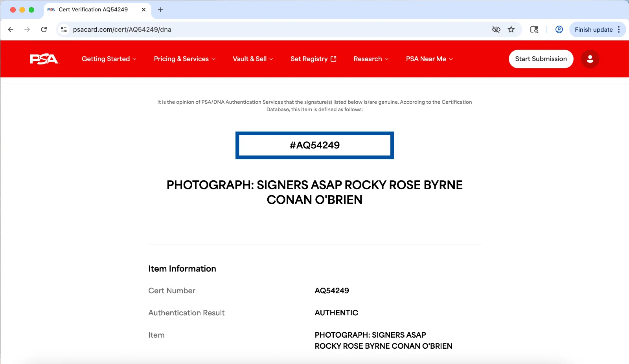Expand Vault & Sell menu
The width and height of the screenshot is (629, 364).
tap(253, 59)
